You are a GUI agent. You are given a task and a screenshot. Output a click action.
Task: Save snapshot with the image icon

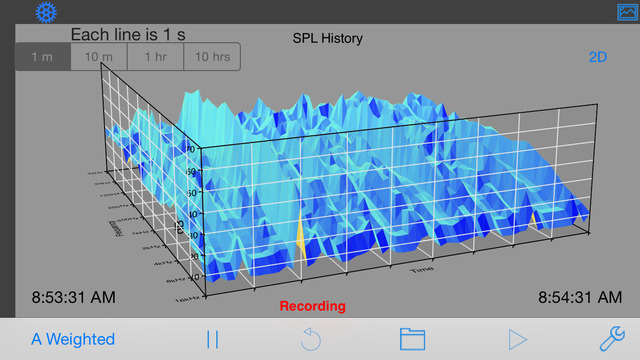pyautogui.click(x=627, y=12)
